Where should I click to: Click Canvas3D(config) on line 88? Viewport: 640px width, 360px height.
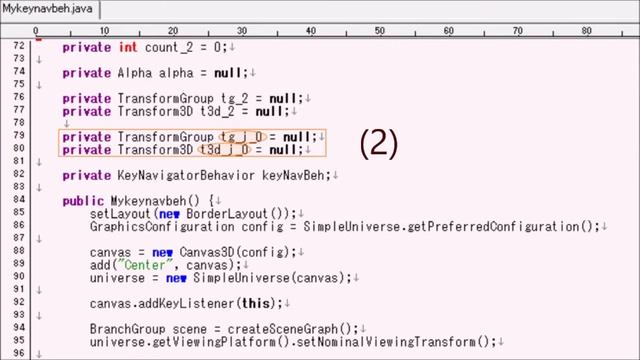(234, 253)
